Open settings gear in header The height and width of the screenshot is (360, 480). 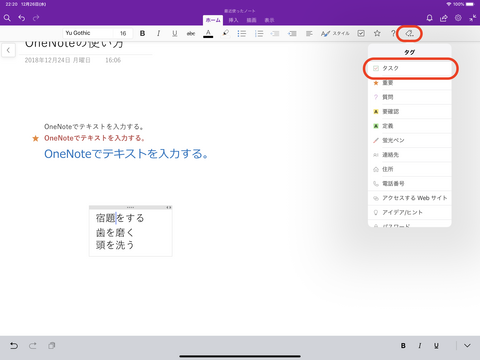click(458, 18)
